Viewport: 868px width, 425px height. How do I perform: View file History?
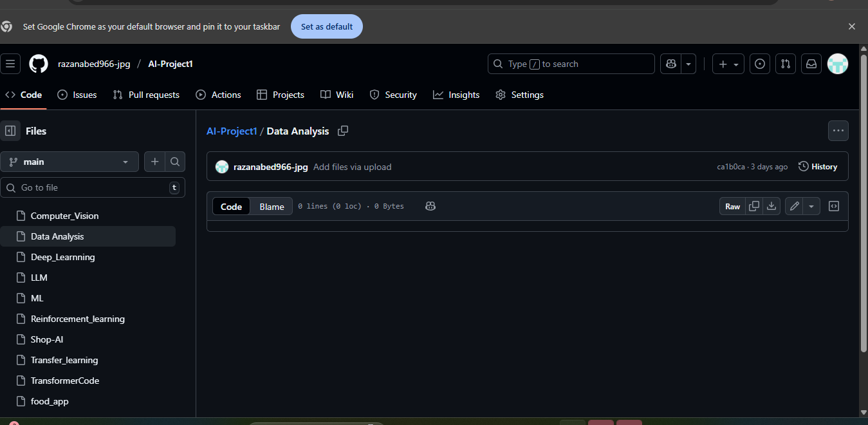pyautogui.click(x=818, y=167)
